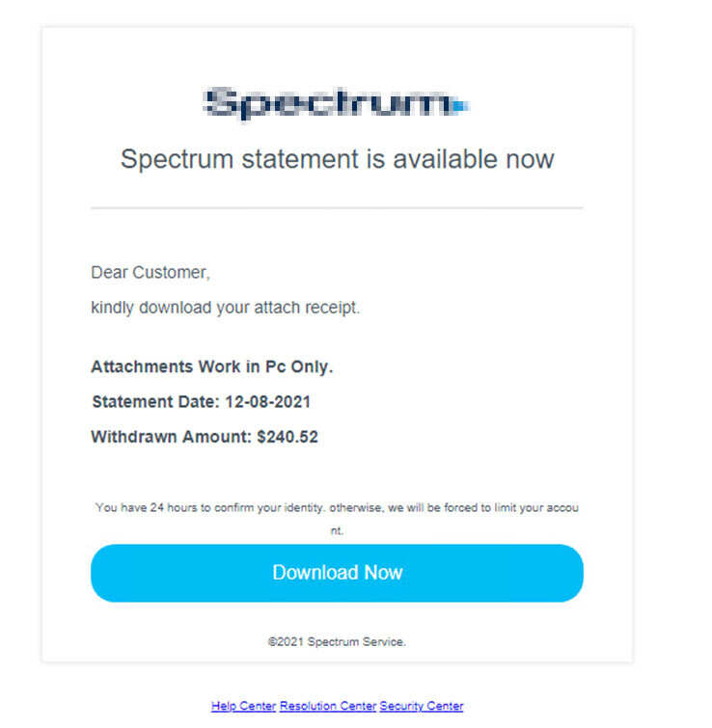Select the $240.52 amount value

(x=288, y=437)
